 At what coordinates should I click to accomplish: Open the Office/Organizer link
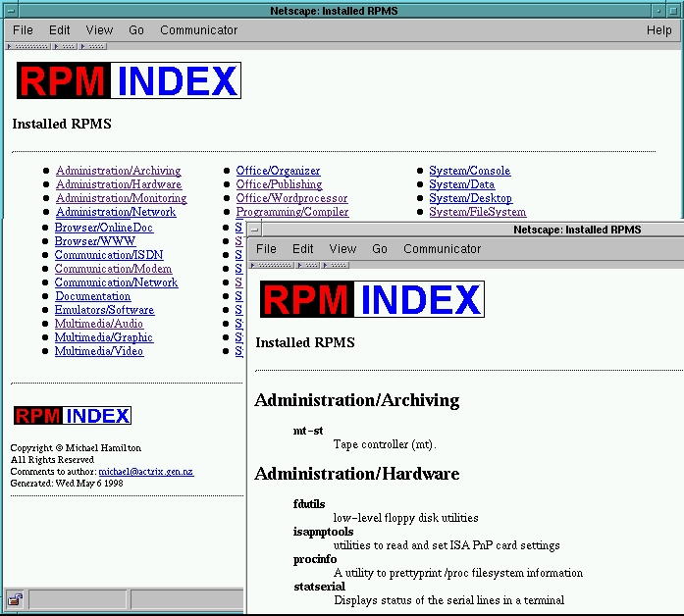278,171
